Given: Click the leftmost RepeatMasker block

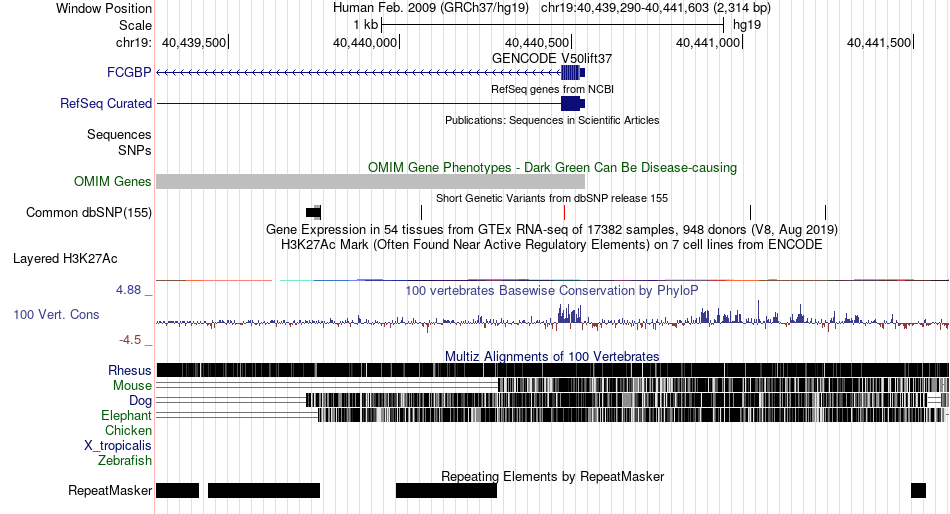Looking at the screenshot, I should point(178,490).
